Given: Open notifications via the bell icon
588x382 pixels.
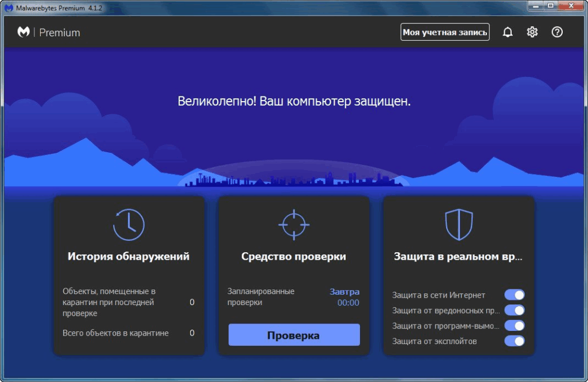Looking at the screenshot, I should click(508, 32).
